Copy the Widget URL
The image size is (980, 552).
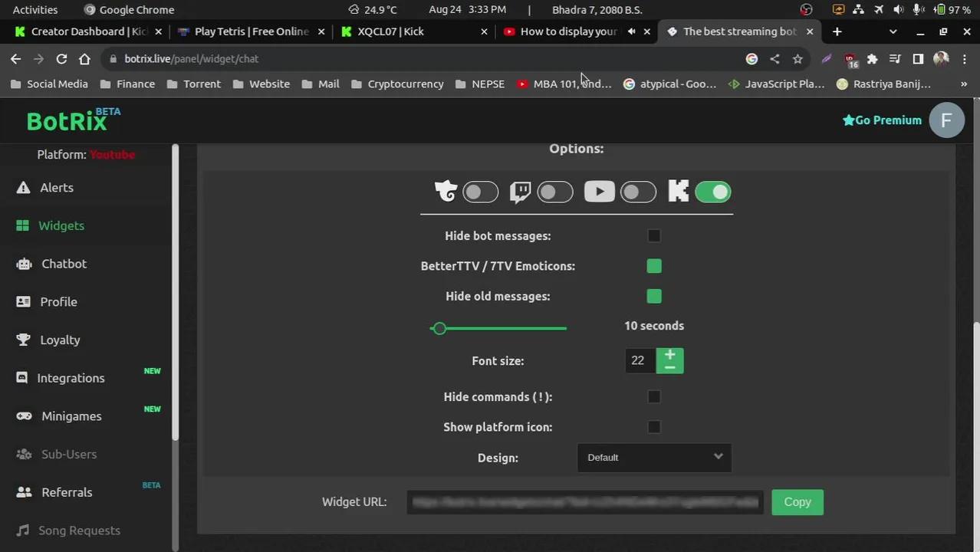pyautogui.click(x=797, y=502)
